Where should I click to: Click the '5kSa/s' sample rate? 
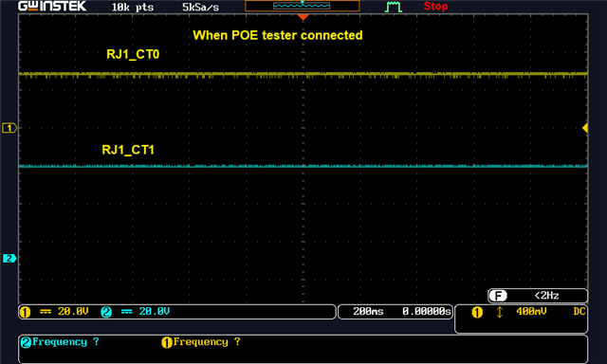200,7
